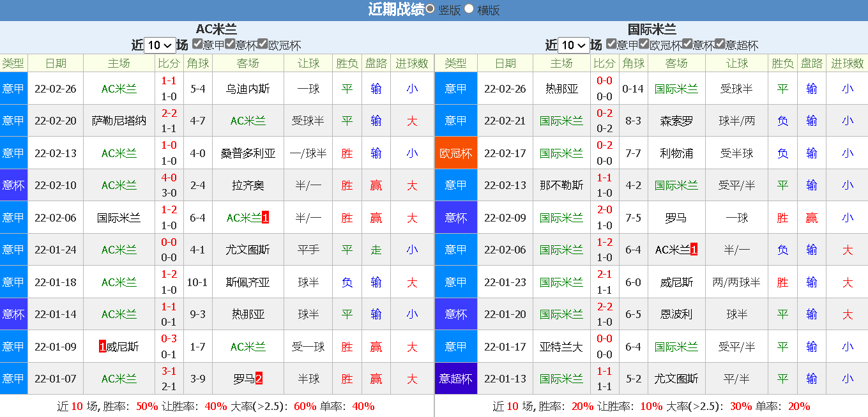Click handicap 受一球
The image size is (868, 417).
(308, 347)
